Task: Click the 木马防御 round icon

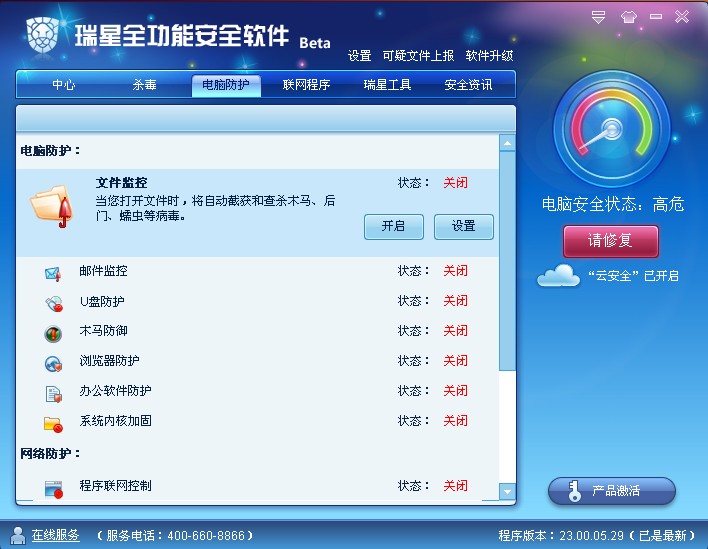Action: pos(53,334)
